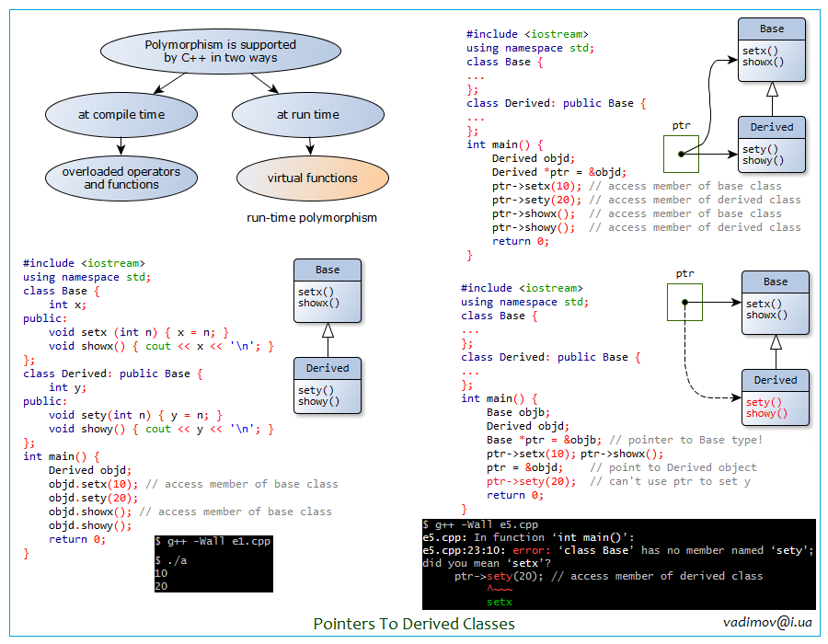This screenshot has width=828, height=644.
Task: Click the green 'setx' suggestion in terminal
Action: pos(499,602)
